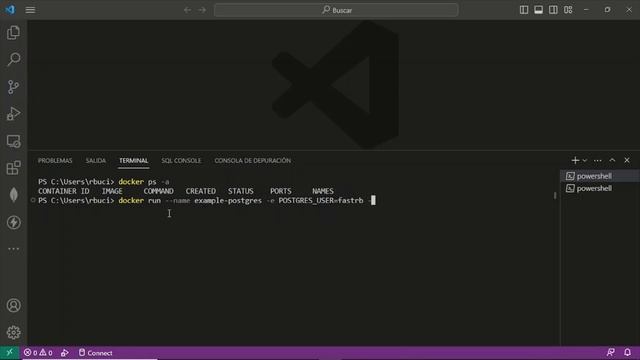Open Remote Explorer view

coord(13,141)
